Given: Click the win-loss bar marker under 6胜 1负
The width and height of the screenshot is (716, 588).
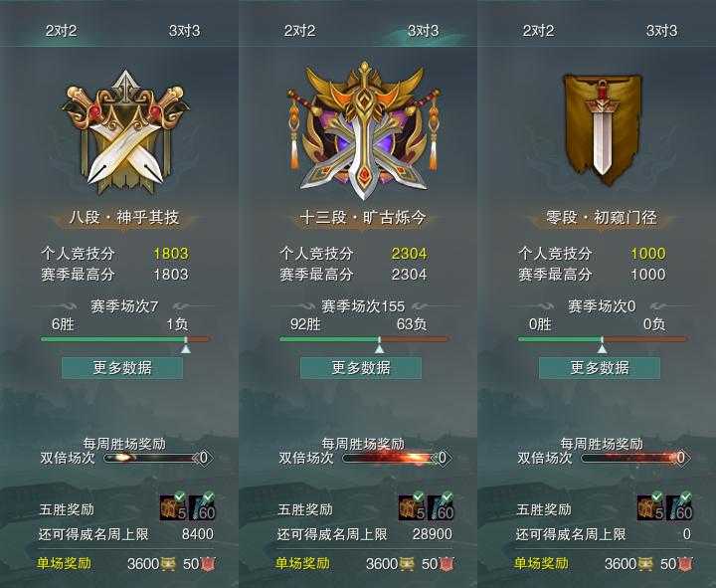Looking at the screenshot, I should (x=186, y=346).
